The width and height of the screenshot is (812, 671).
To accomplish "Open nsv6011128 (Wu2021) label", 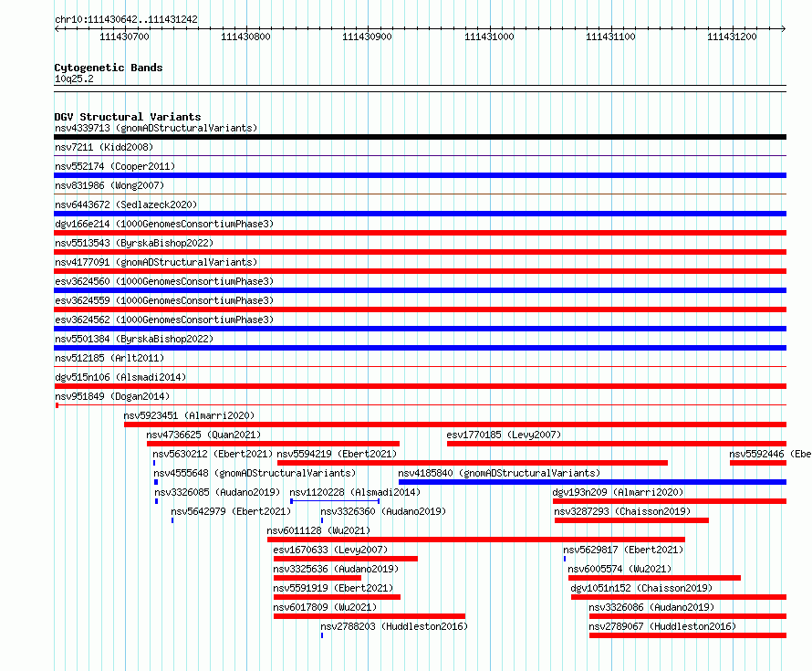I will tap(318, 530).
